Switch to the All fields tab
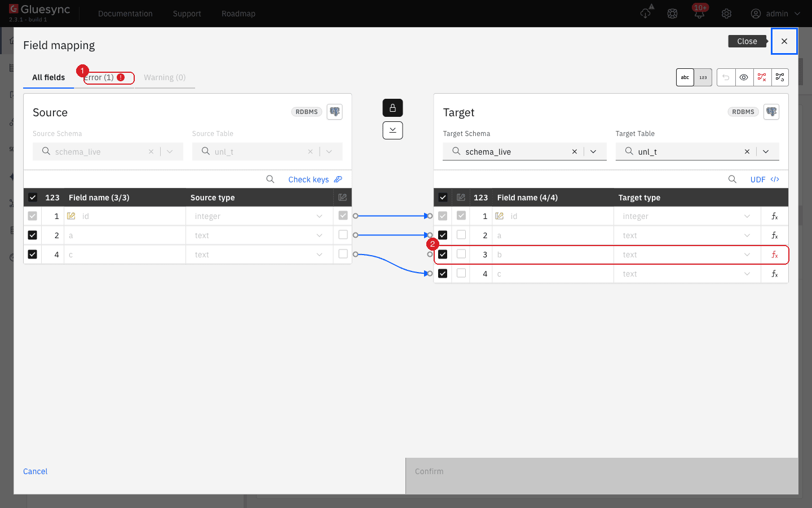This screenshot has height=508, width=812. tap(48, 77)
